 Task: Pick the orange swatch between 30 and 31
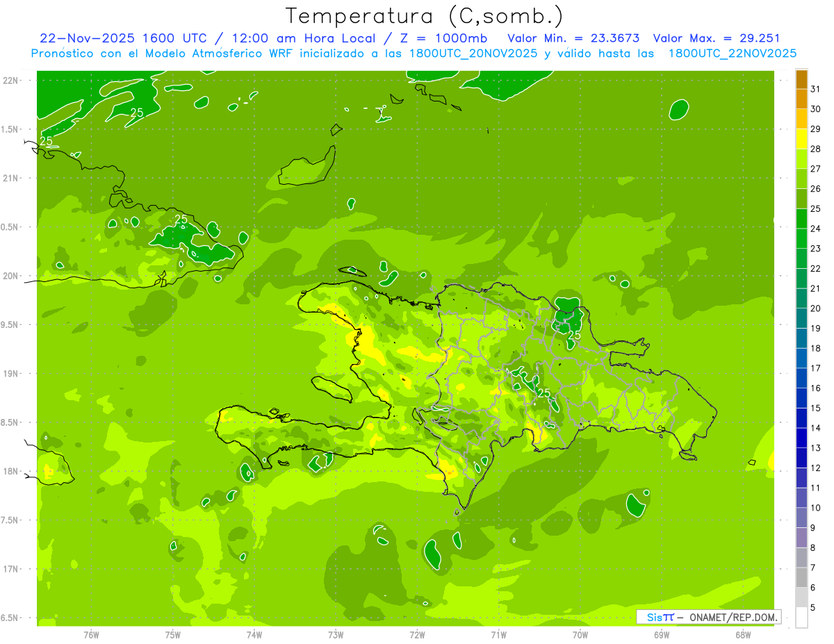[x=801, y=99]
